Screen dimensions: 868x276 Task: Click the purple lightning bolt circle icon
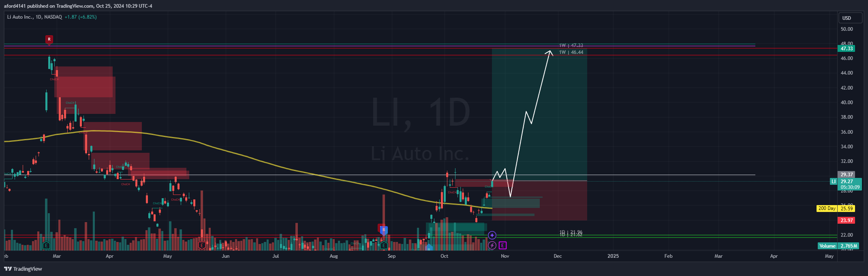tap(492, 245)
